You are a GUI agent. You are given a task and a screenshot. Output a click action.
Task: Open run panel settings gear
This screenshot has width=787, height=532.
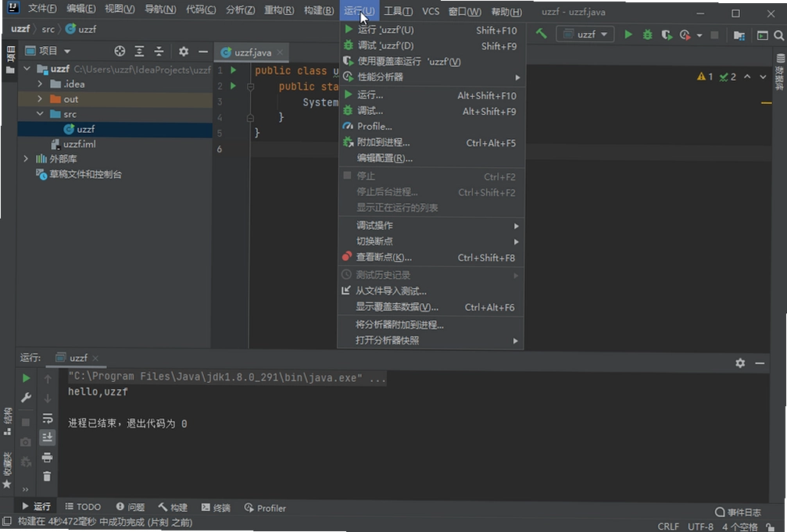coord(740,362)
